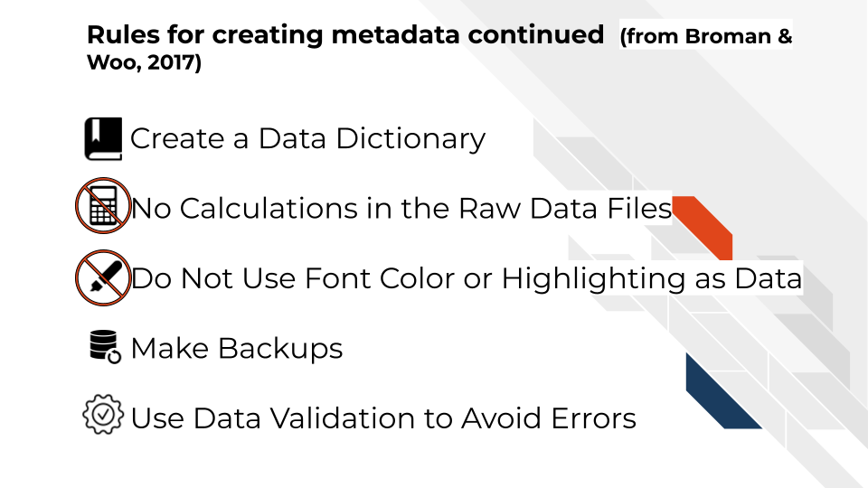The width and height of the screenshot is (868, 488).
Task: Click the gear with checkmark validation icon
Action: click(x=103, y=416)
